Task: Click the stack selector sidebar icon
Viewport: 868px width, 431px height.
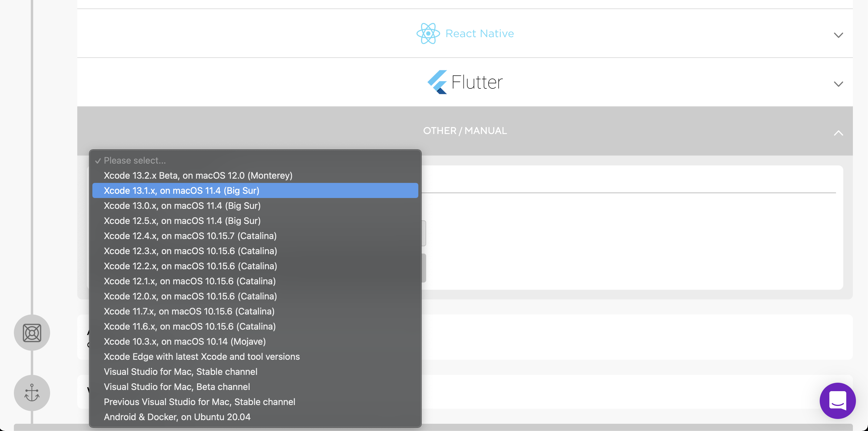Action: 32,333
